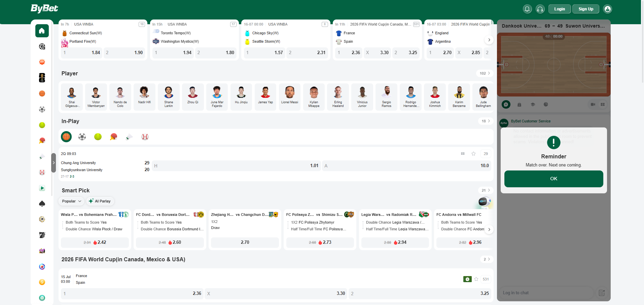Image resolution: width=644 pixels, height=305 pixels.
Task: Open the badminton sport in the left sidebar
Action: click(42, 156)
